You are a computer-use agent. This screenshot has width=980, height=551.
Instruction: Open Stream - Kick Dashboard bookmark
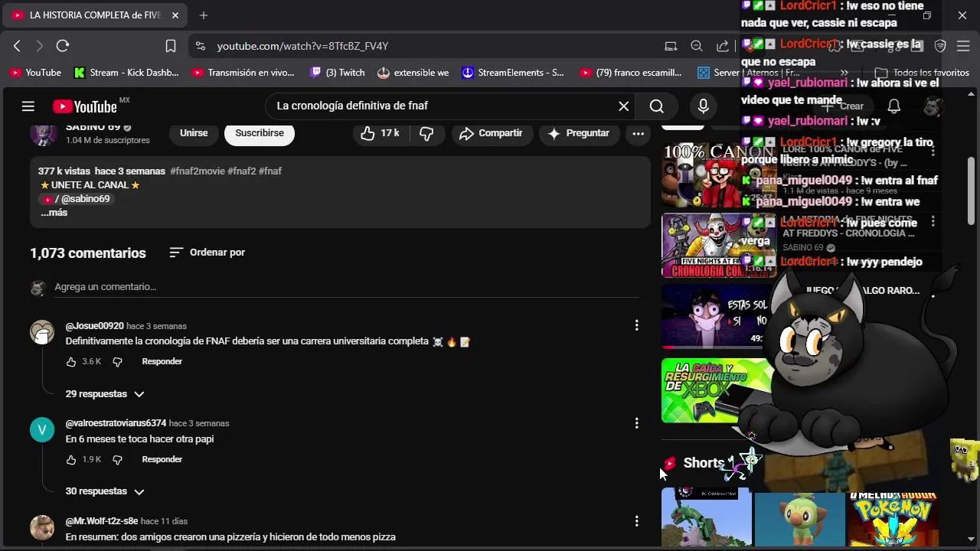[126, 73]
